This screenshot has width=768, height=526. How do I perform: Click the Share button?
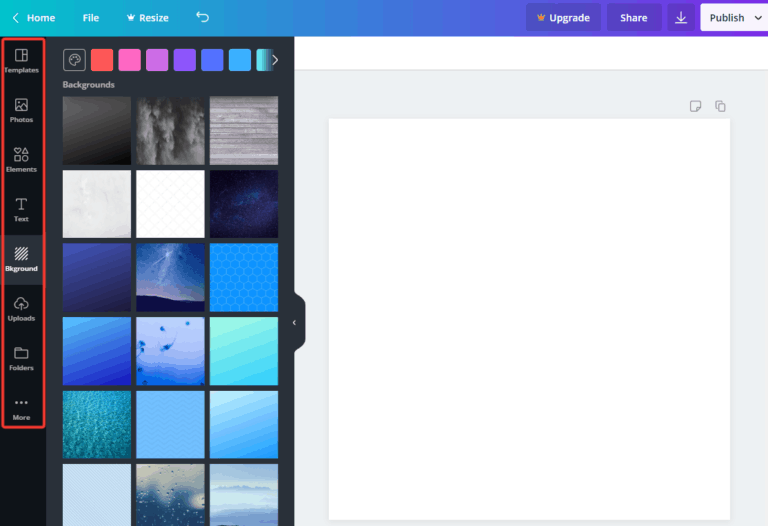[x=633, y=18]
